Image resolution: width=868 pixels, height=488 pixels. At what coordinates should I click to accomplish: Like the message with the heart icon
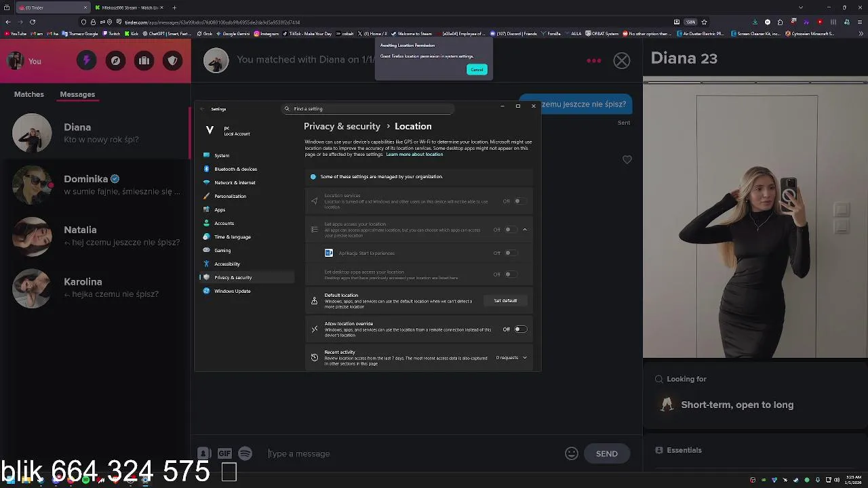[x=627, y=160]
